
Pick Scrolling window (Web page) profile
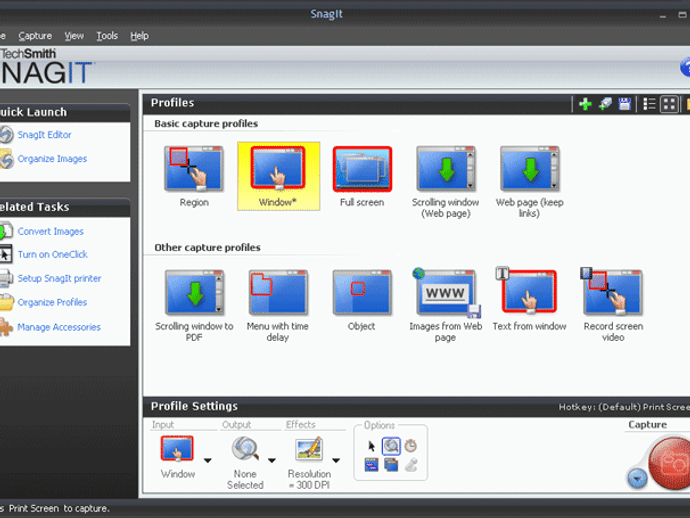coord(445,182)
